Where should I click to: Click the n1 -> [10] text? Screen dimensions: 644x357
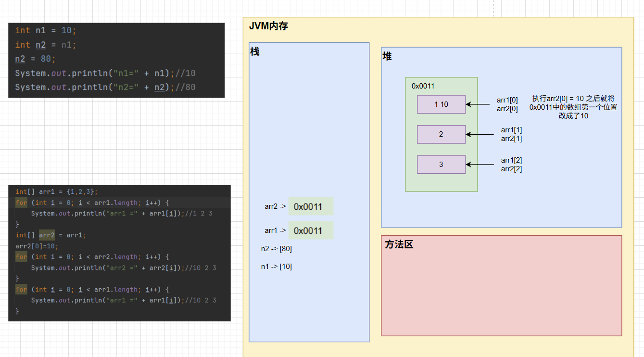[x=277, y=267]
